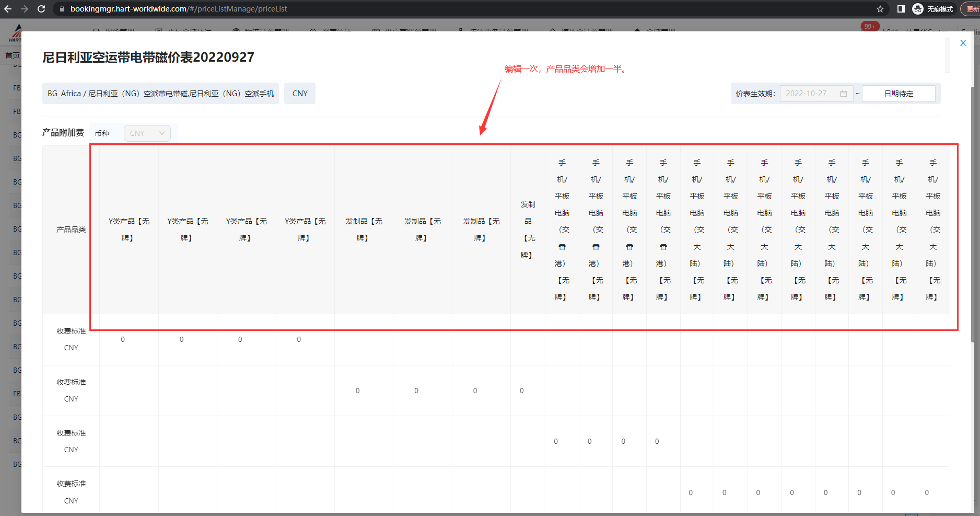Open the 2022-10-27 start date picker
Screen dimensions: 980x516
coord(810,94)
